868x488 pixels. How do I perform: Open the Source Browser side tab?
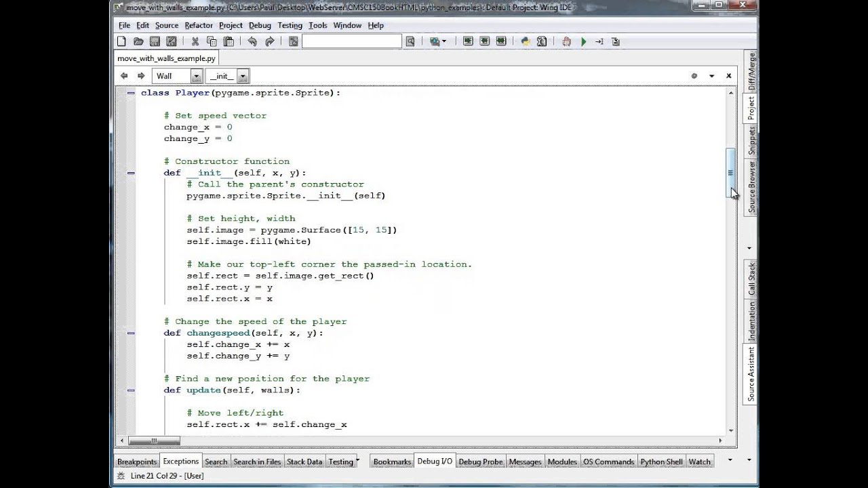(751, 188)
